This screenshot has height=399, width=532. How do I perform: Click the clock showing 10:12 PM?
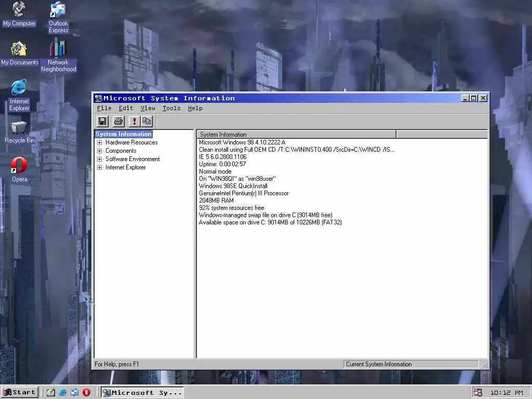[507, 393]
